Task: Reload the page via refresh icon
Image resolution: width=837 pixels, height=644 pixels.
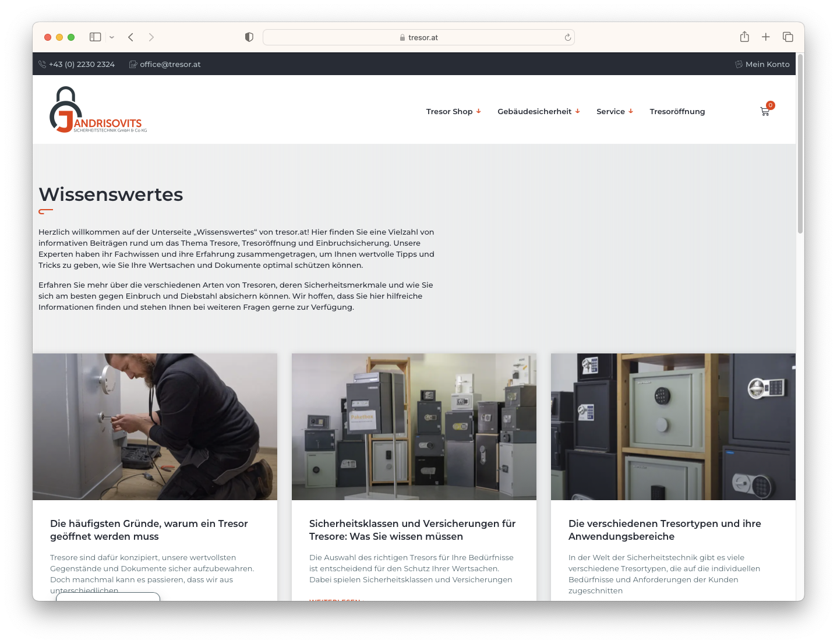Action: 568,37
